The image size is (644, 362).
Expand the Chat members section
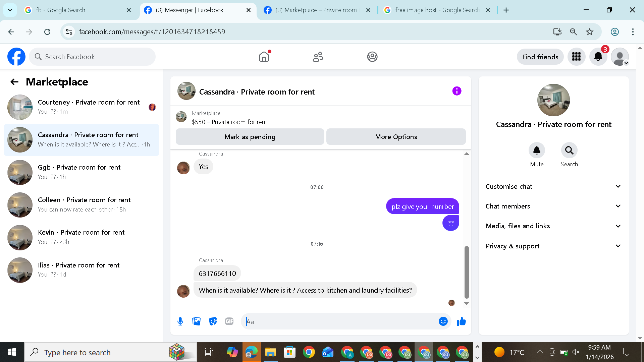[x=553, y=206]
